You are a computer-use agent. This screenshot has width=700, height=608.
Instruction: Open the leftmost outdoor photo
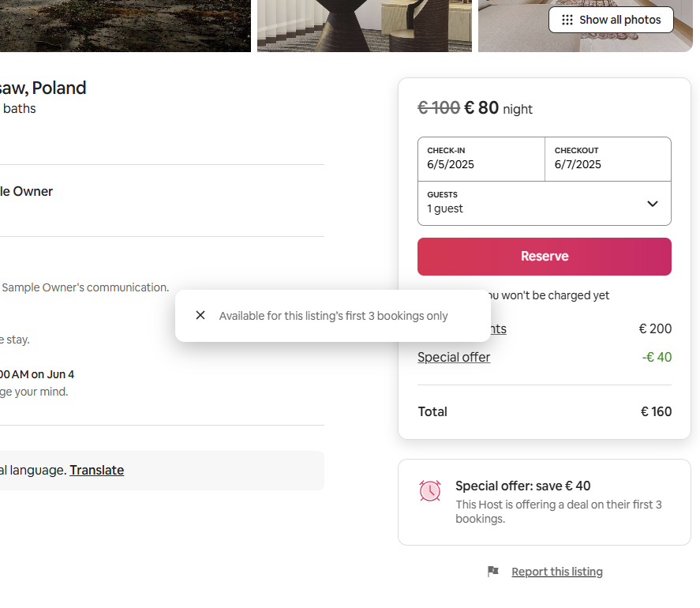125,25
